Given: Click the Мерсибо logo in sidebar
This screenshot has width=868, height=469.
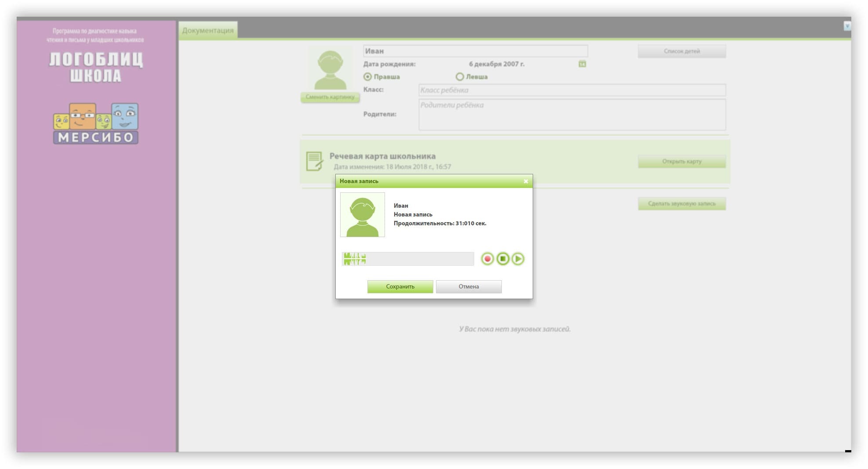Looking at the screenshot, I should pyautogui.click(x=96, y=124).
